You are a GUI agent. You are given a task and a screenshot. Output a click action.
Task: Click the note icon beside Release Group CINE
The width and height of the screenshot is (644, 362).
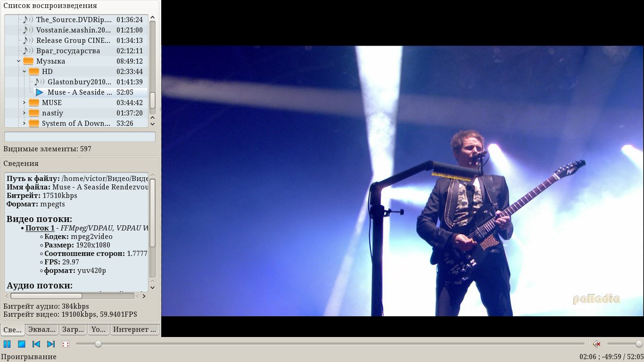click(x=28, y=41)
